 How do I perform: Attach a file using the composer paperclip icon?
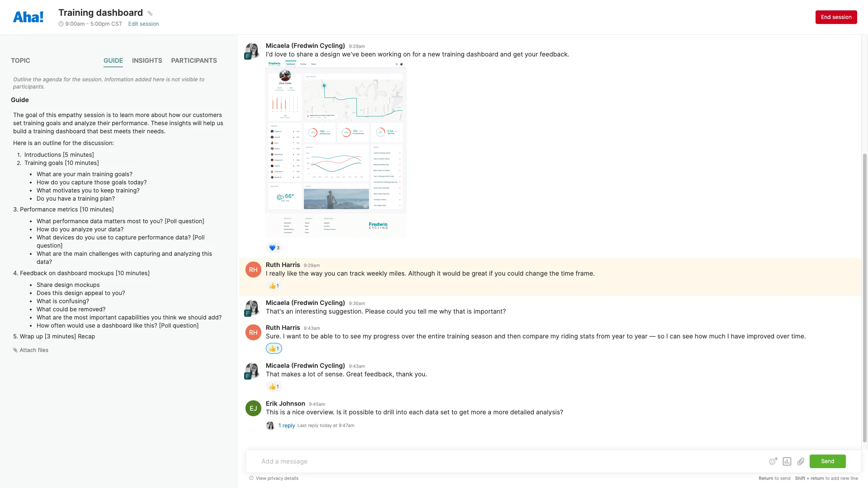tap(801, 461)
